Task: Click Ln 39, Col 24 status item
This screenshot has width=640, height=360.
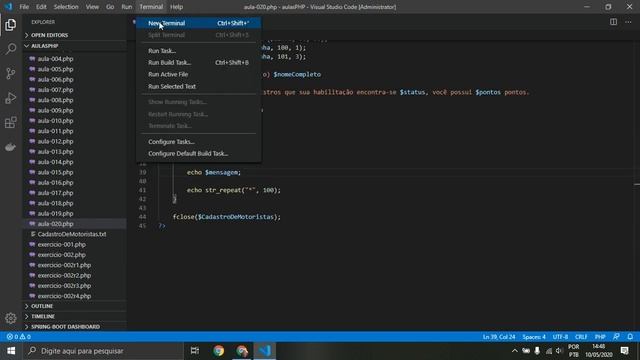Action: coord(499,337)
